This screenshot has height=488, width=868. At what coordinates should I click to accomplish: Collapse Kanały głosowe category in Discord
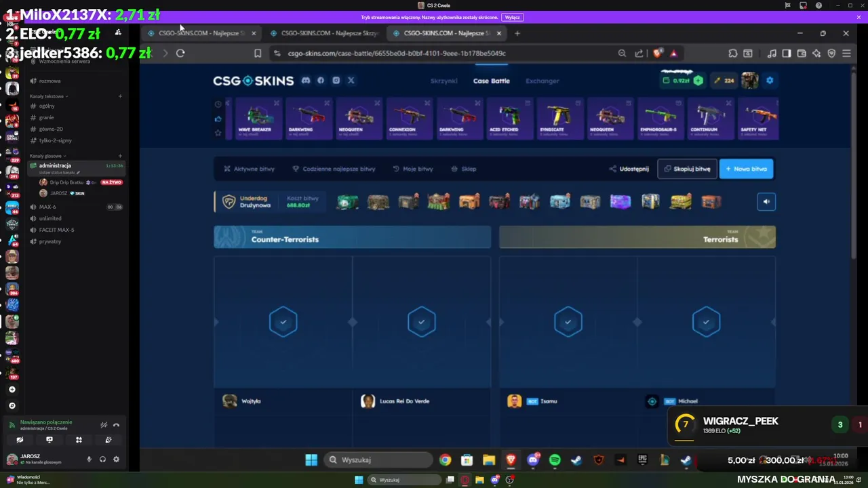[x=47, y=156]
